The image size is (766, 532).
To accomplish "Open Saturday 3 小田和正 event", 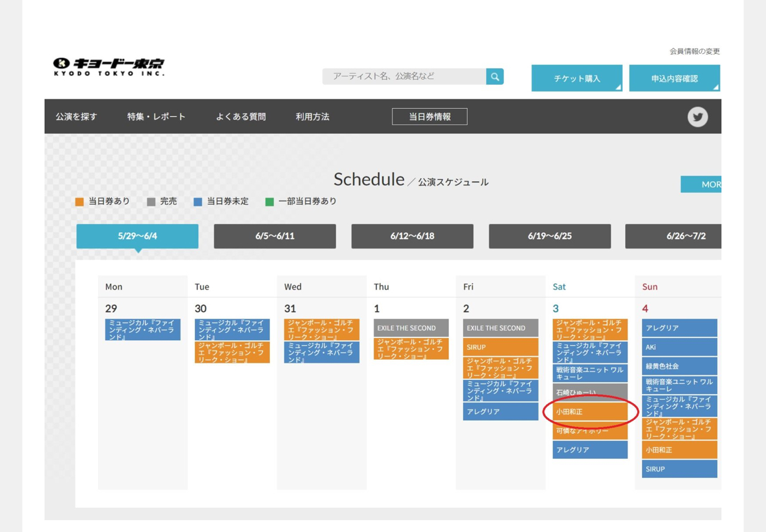I will [x=590, y=411].
